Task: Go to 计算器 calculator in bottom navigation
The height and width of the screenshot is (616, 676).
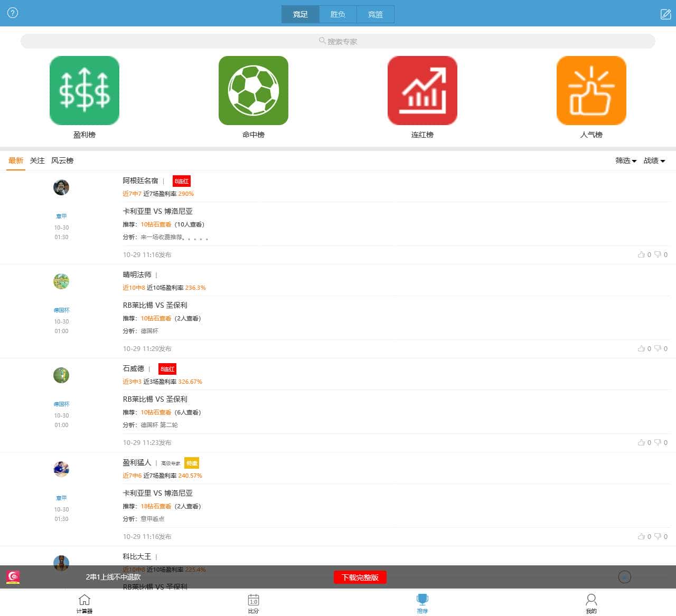Action: pos(84,603)
